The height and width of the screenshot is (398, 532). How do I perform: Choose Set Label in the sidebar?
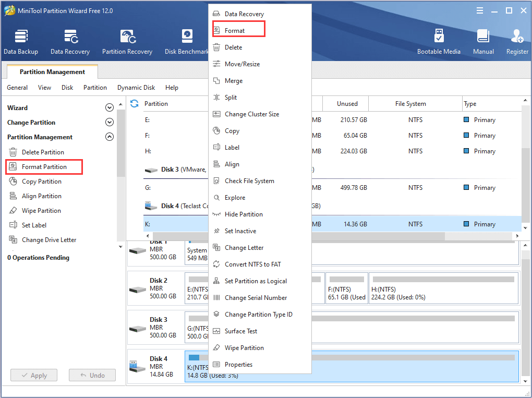point(28,225)
